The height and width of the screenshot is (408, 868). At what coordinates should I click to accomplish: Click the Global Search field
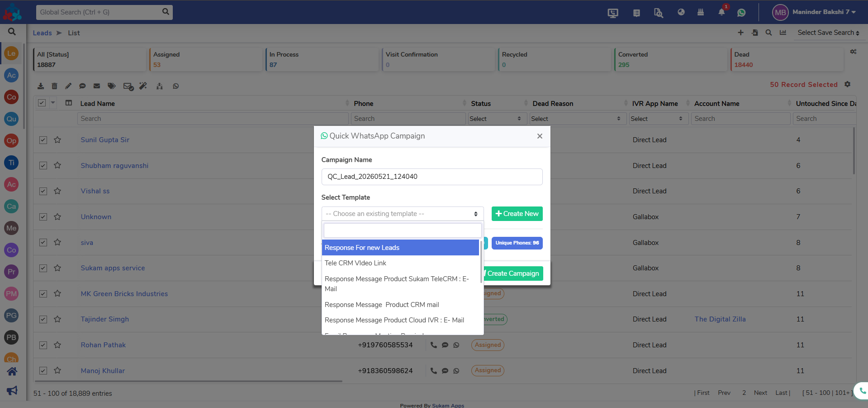[x=99, y=12]
